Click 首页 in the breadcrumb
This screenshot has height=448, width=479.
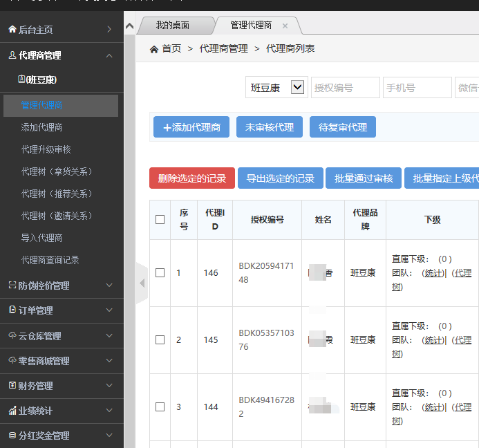point(171,48)
